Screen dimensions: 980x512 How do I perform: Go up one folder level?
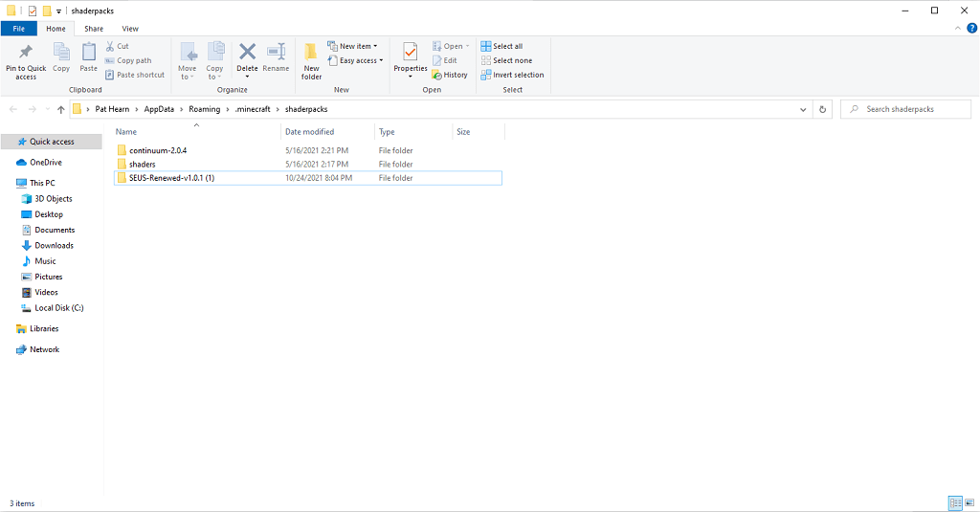pos(60,109)
